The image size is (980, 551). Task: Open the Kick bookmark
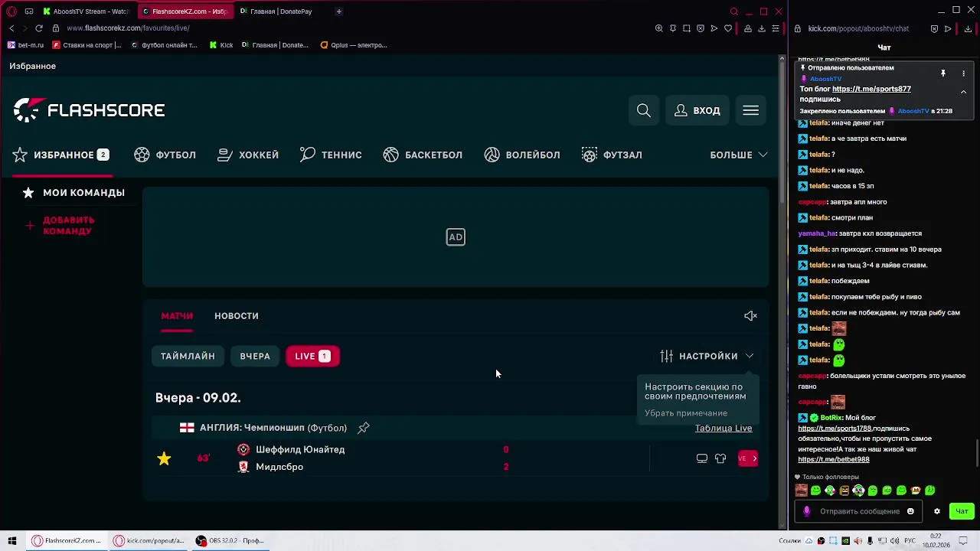[x=221, y=45]
